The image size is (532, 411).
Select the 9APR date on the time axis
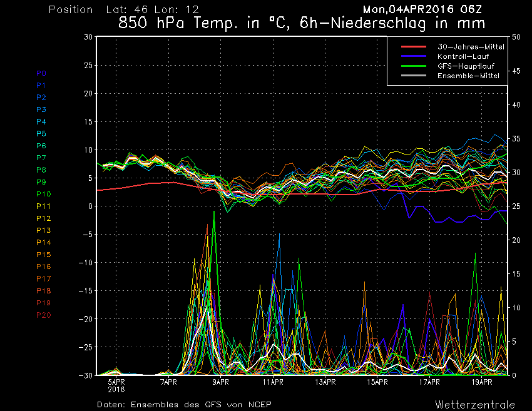click(x=220, y=381)
